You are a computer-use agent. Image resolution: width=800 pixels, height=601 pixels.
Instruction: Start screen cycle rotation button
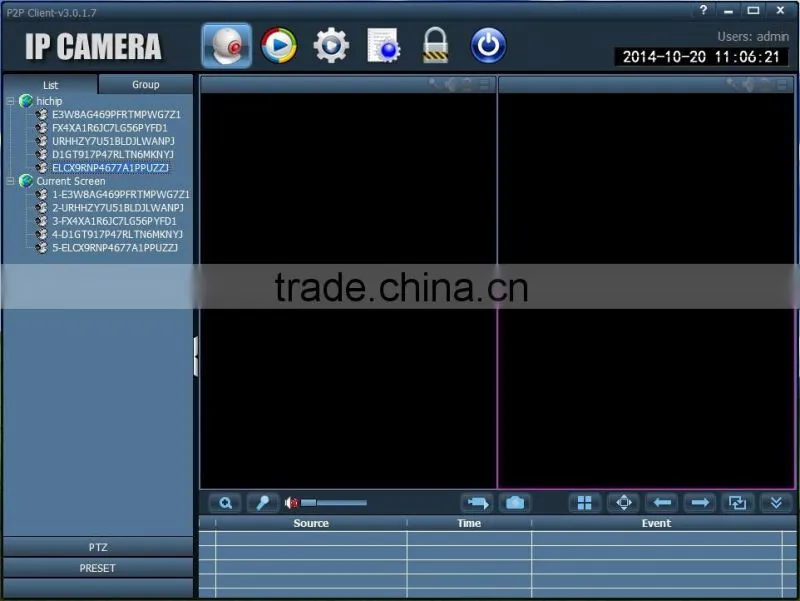click(737, 503)
